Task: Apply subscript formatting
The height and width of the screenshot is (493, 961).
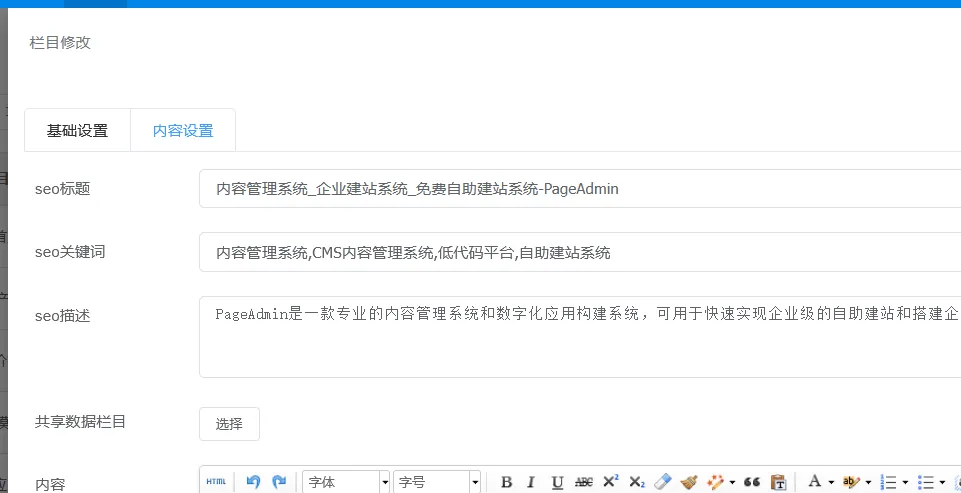Action: pos(637,482)
